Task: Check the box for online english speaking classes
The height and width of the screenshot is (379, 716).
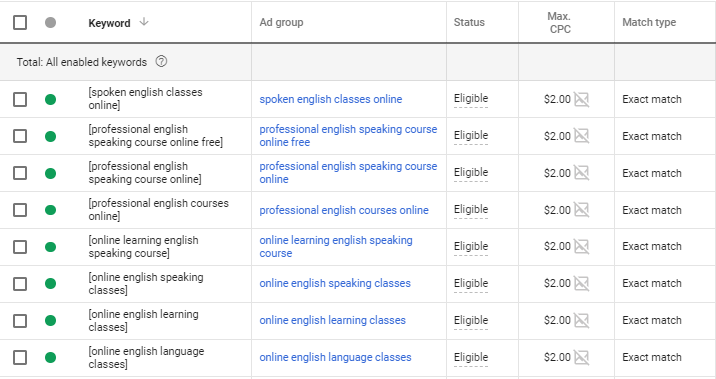Action: coord(20,284)
